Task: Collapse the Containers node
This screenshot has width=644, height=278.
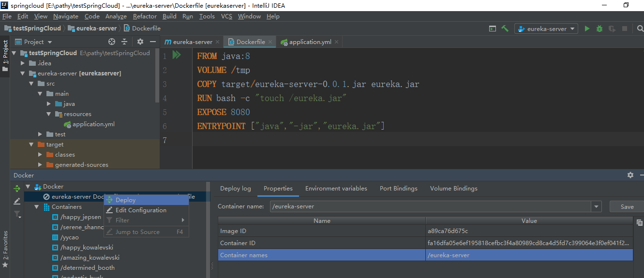Action: (x=37, y=207)
